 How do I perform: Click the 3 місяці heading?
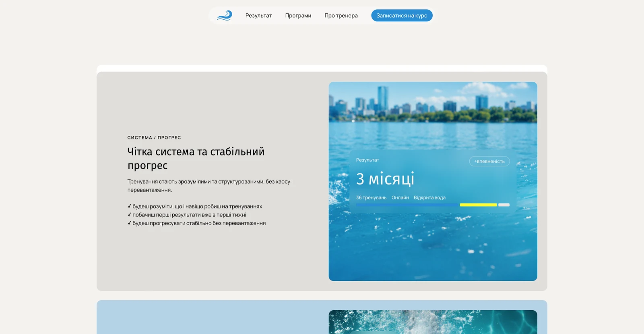coord(385,179)
